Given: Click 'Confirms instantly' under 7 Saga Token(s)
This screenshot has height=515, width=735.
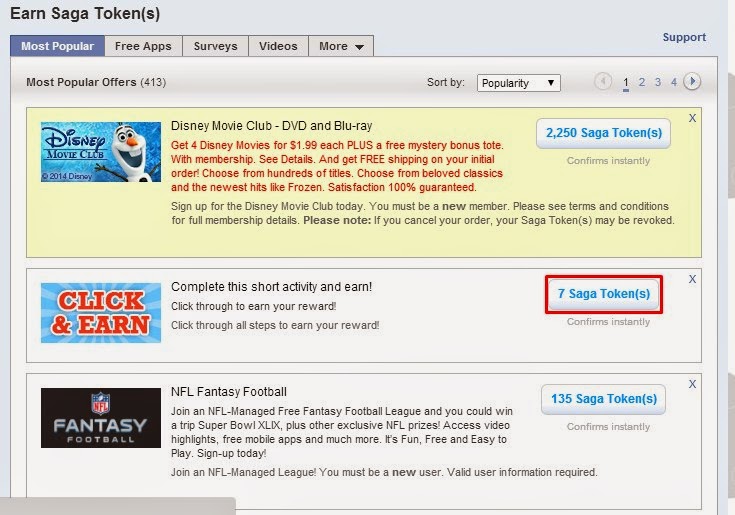Looking at the screenshot, I should pyautogui.click(x=608, y=322).
